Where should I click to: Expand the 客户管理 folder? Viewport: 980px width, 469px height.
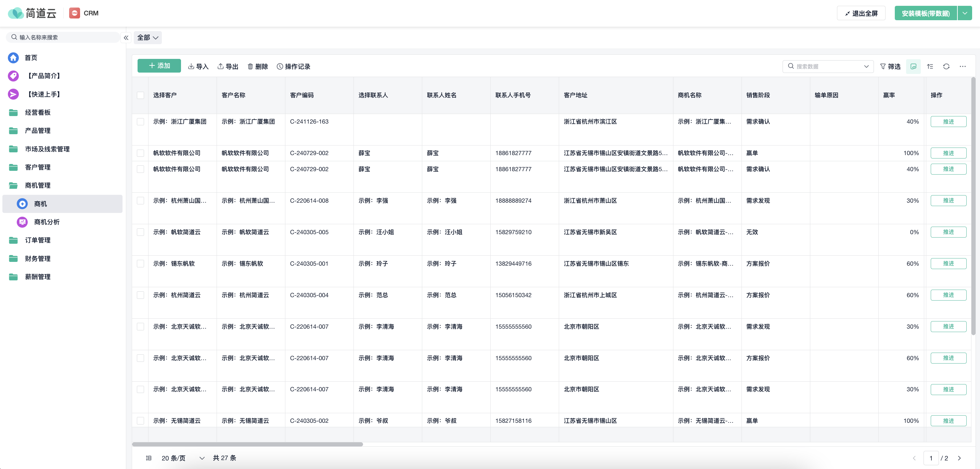click(x=38, y=167)
